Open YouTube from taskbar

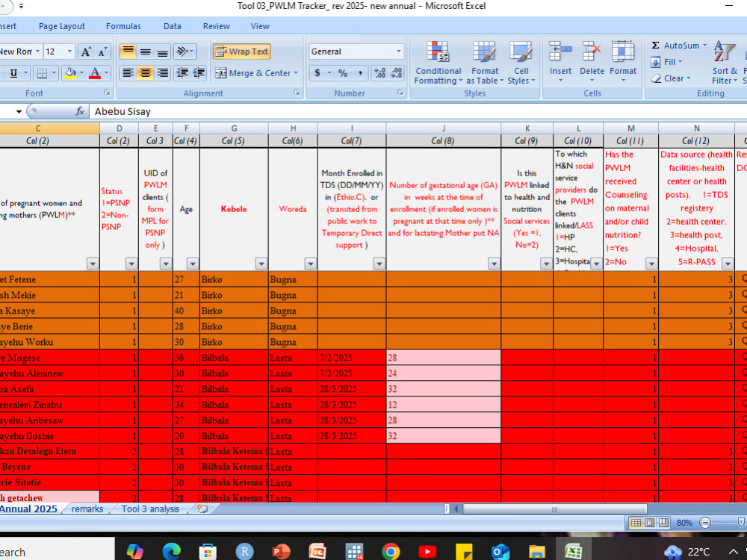427,552
